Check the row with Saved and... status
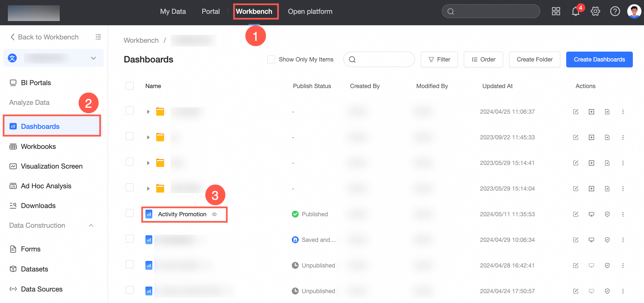Screen dimensions: 644x303 tap(130, 239)
